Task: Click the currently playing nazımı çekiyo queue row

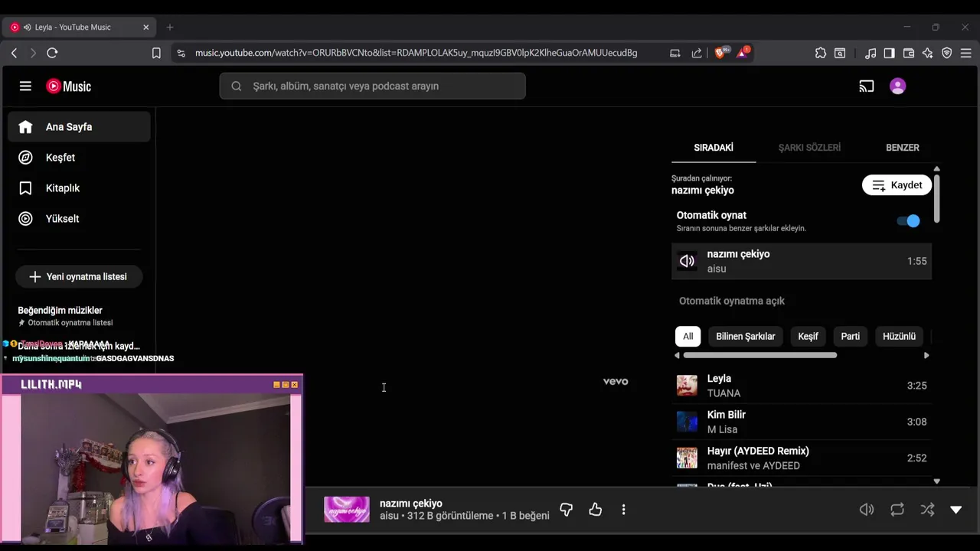Action: (x=802, y=261)
